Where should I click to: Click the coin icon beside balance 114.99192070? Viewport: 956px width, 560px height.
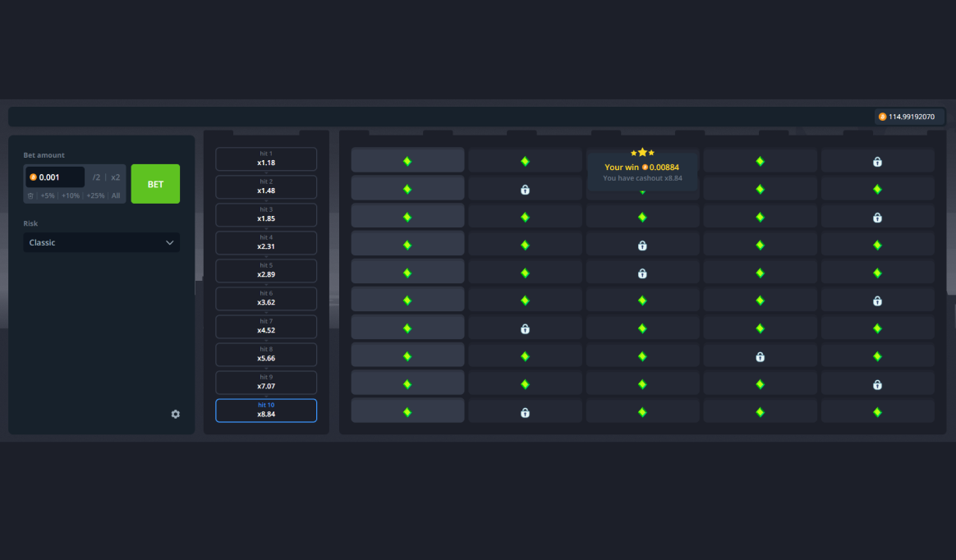pos(882,117)
